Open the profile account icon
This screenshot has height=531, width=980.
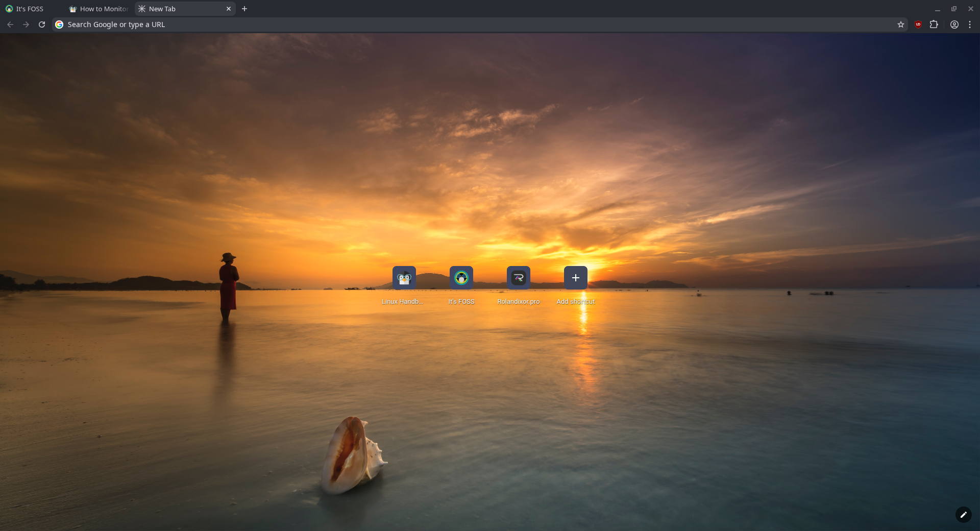(954, 25)
